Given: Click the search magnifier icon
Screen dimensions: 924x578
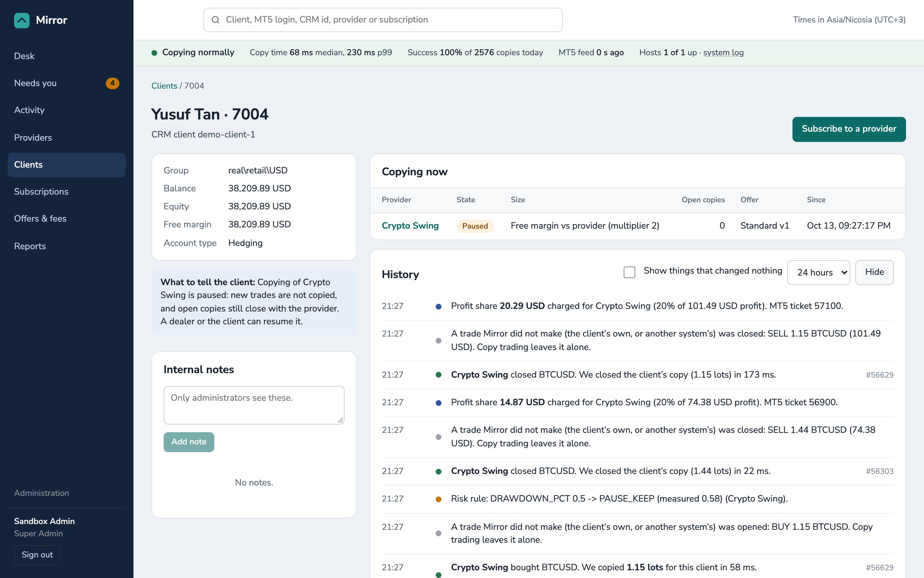Looking at the screenshot, I should tap(215, 20).
